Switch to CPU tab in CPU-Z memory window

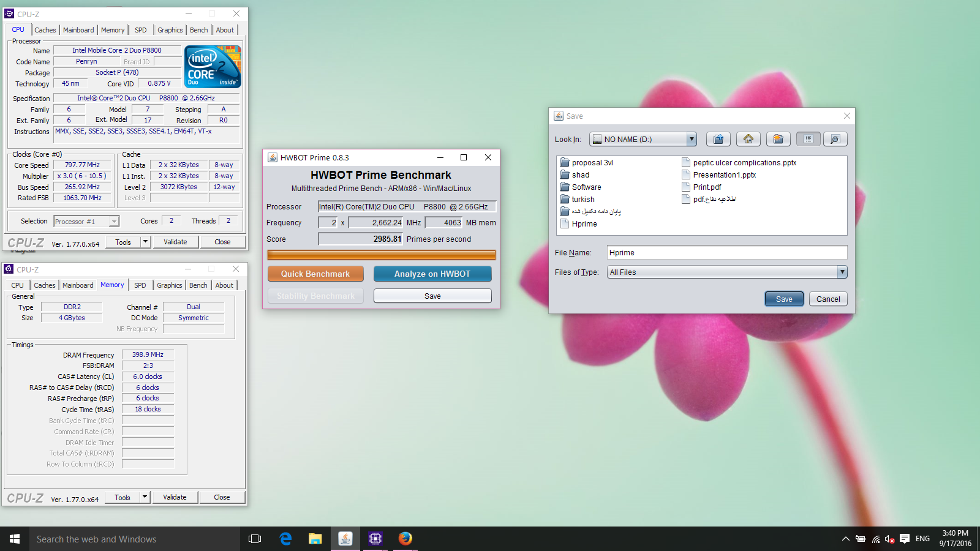tap(18, 285)
